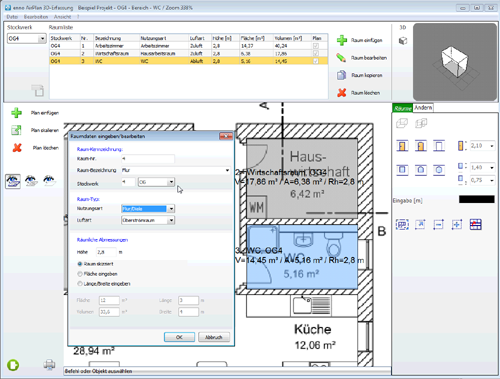Click the dashed frame zoom-fit icon
The image size is (500, 379).
402,224
